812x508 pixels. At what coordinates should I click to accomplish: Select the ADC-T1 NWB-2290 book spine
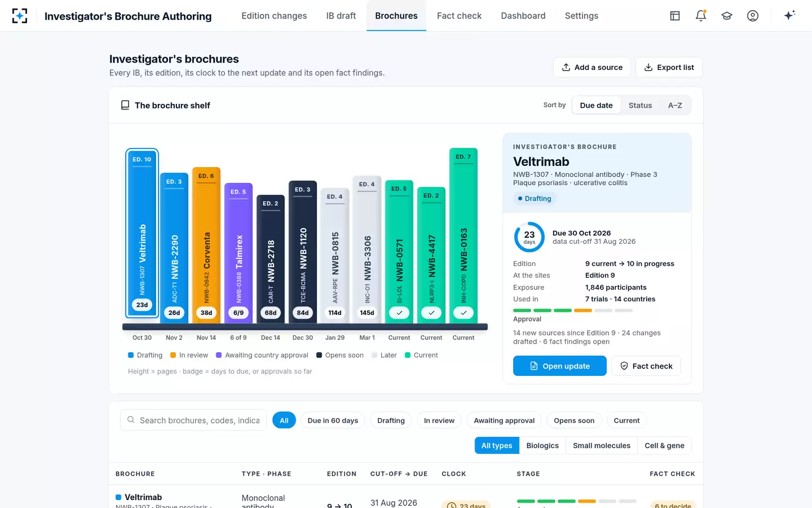[174, 248]
